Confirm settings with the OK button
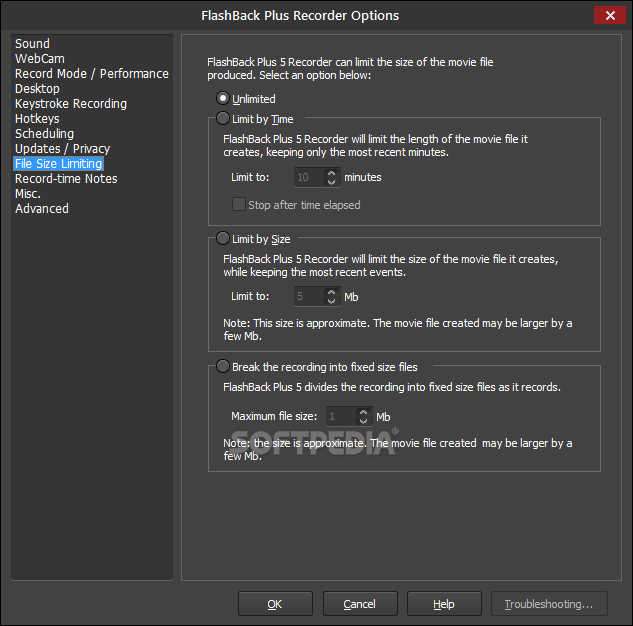The image size is (633, 626). [x=275, y=604]
